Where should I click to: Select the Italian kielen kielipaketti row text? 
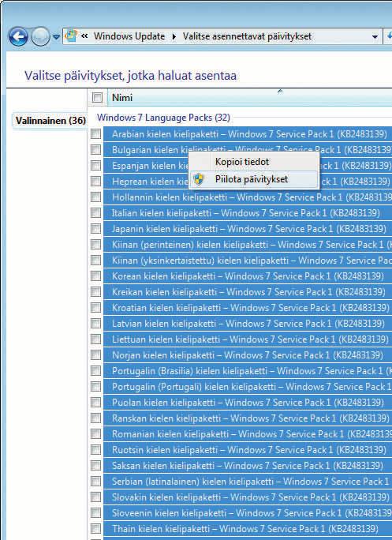[246, 213]
